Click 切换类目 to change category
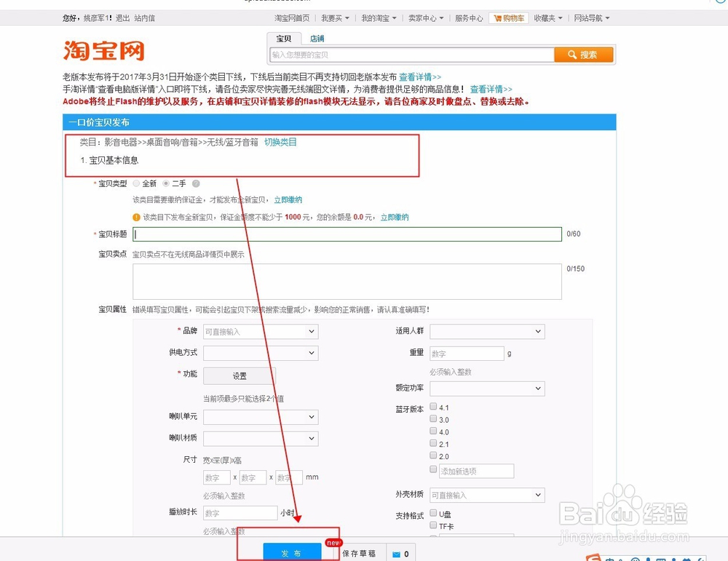Image resolution: width=728 pixels, height=561 pixels. tap(280, 142)
